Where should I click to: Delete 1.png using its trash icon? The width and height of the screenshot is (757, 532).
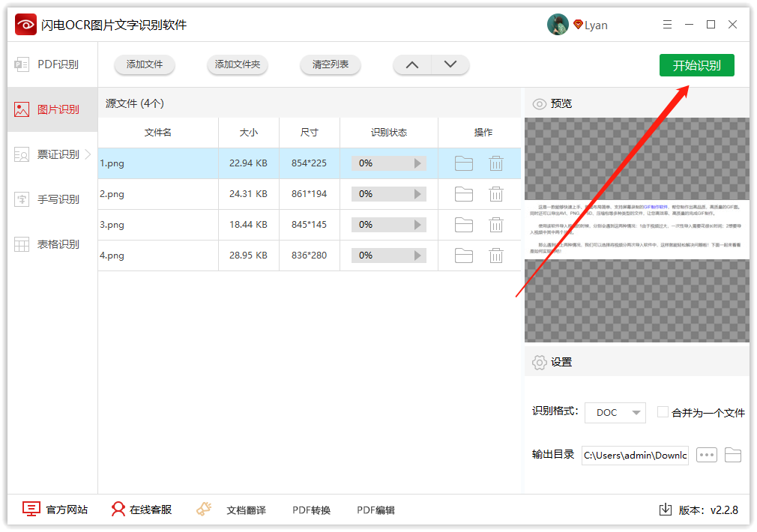point(496,163)
